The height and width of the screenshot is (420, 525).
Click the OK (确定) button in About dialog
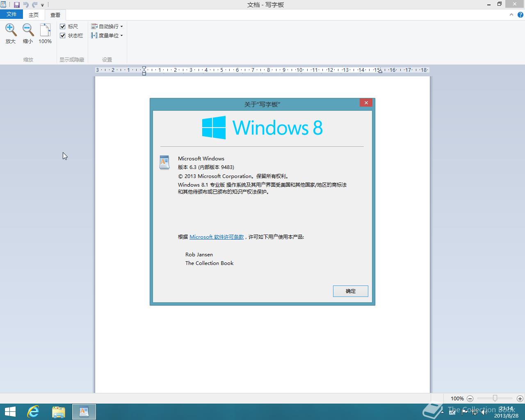pos(351,291)
